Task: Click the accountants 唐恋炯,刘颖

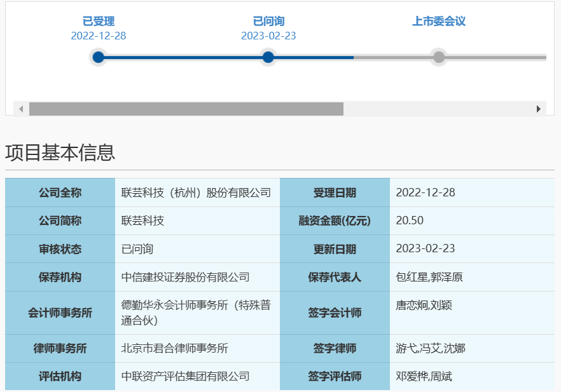Action: tap(424, 305)
